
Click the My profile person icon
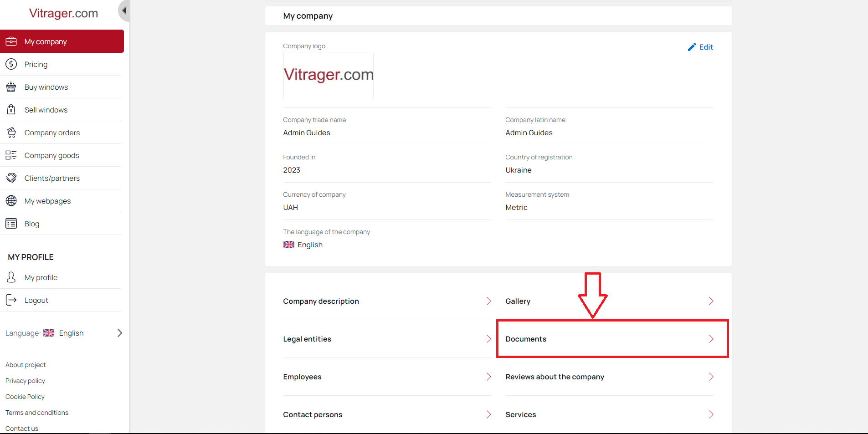tap(11, 277)
